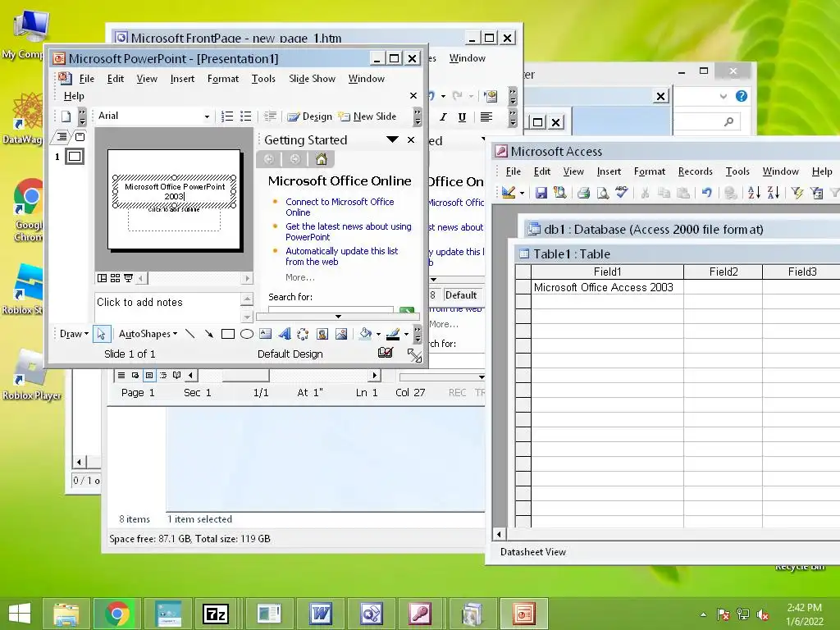Screen dimensions: 840x630
Task: Open Connect to Microsoft Office Online link
Action: coord(340,207)
